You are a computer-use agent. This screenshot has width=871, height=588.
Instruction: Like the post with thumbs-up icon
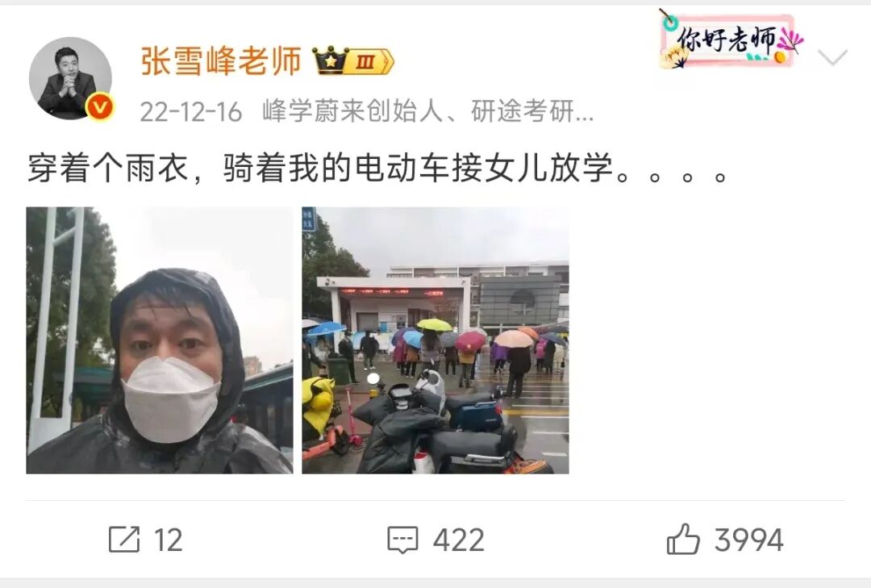[x=683, y=539]
